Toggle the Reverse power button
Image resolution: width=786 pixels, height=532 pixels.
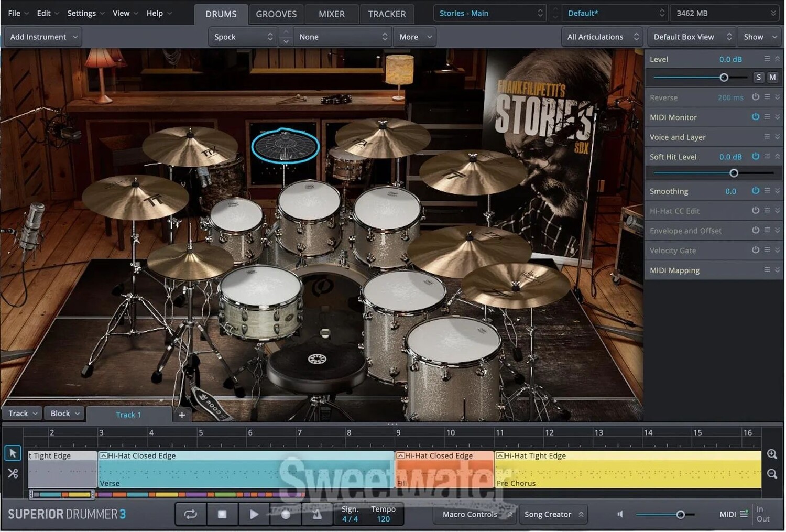point(755,97)
